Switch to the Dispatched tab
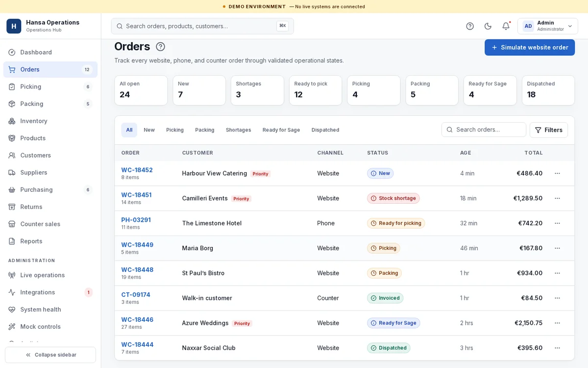Screen dimensions: 588x368 tap(325, 130)
